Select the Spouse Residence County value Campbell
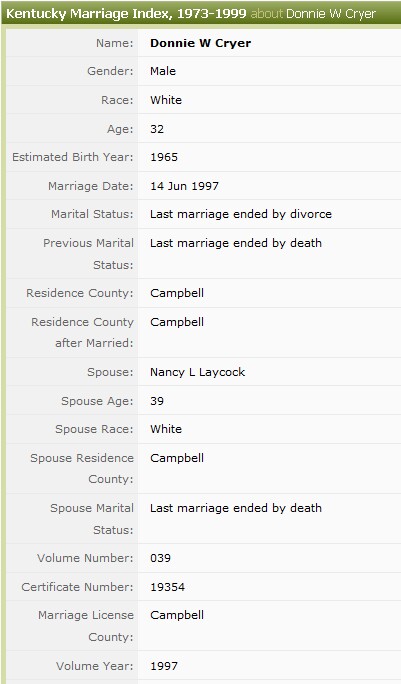The width and height of the screenshot is (401, 684). (177, 458)
